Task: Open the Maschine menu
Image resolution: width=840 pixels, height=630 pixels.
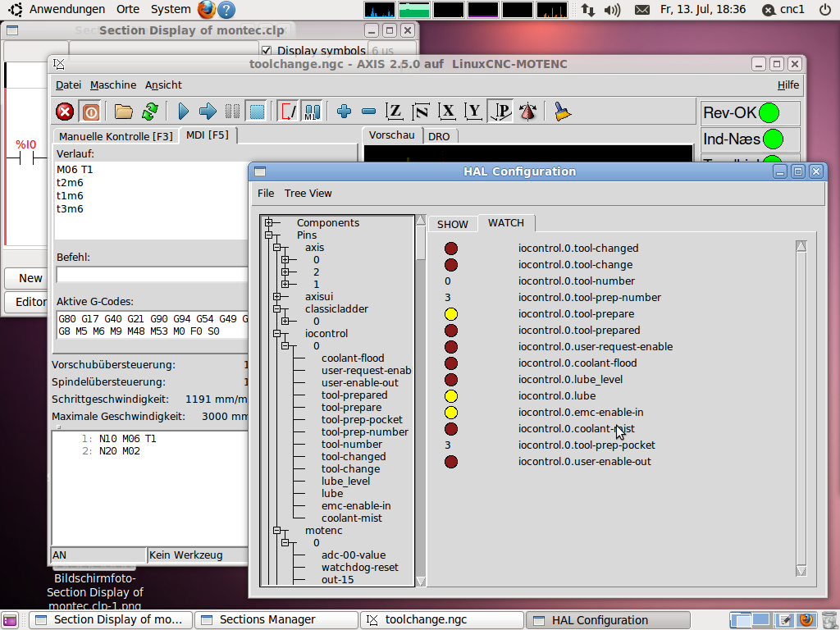Action: pyautogui.click(x=113, y=84)
